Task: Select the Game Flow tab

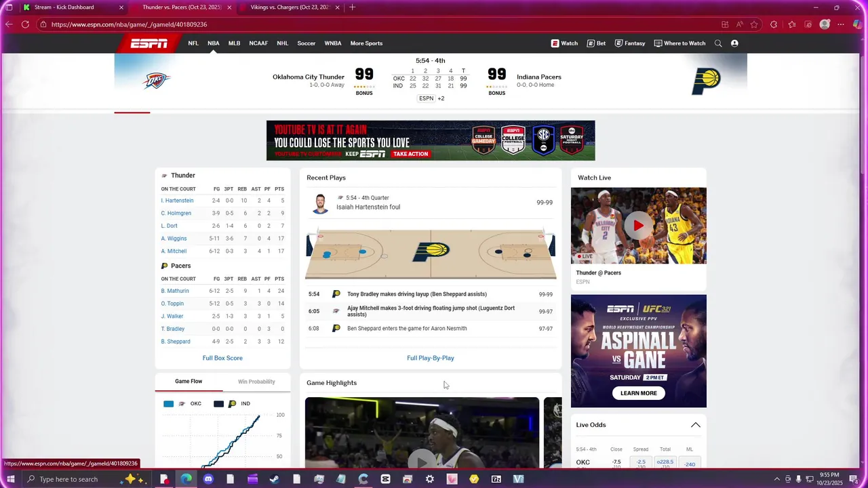Action: [189, 382]
